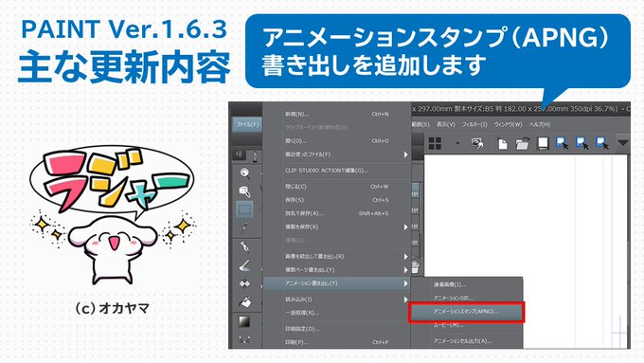Screen dimensions: 644x363
Task: Choose 連番画像(I)... in submenu
Action: tap(467, 284)
